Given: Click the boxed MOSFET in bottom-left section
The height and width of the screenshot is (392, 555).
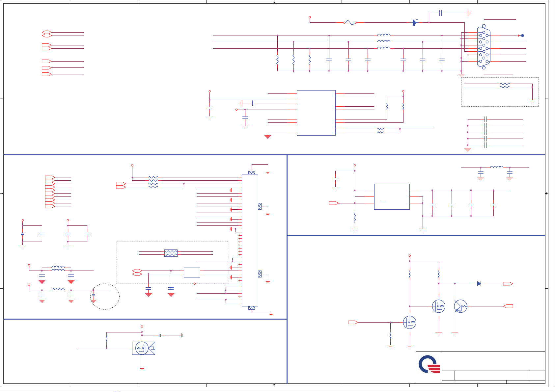Looking at the screenshot, I should pos(143,348).
